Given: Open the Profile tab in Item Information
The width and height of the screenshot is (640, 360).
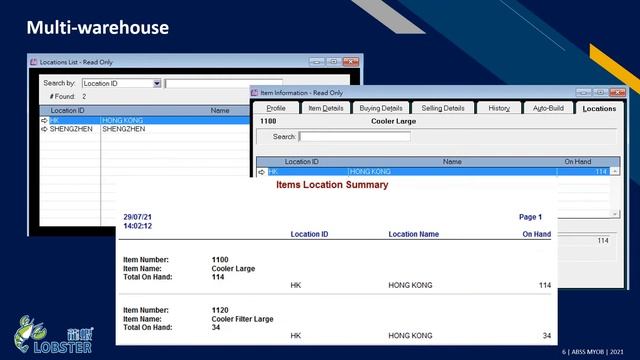Looking at the screenshot, I should point(276,108).
